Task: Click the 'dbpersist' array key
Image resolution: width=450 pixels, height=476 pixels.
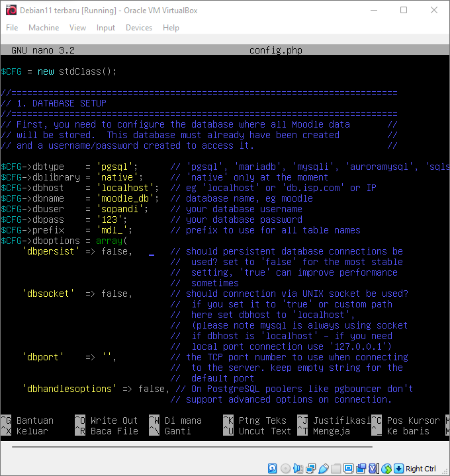Action: pyautogui.click(x=51, y=251)
